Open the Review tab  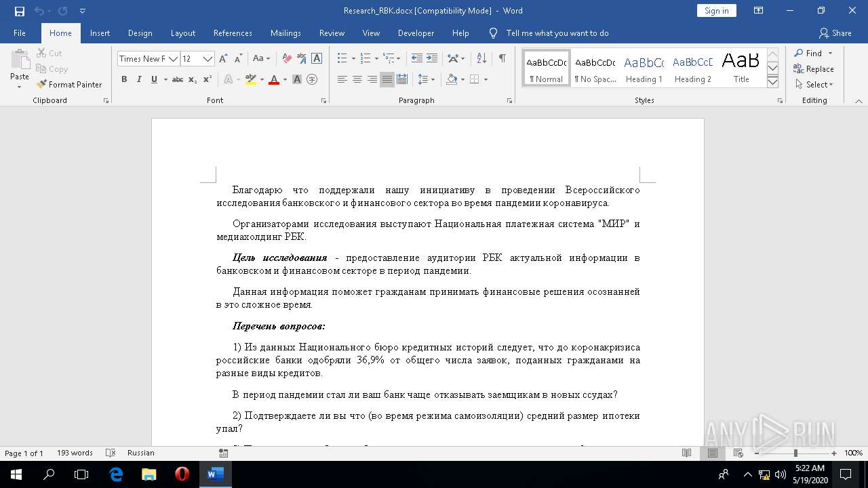coord(332,33)
